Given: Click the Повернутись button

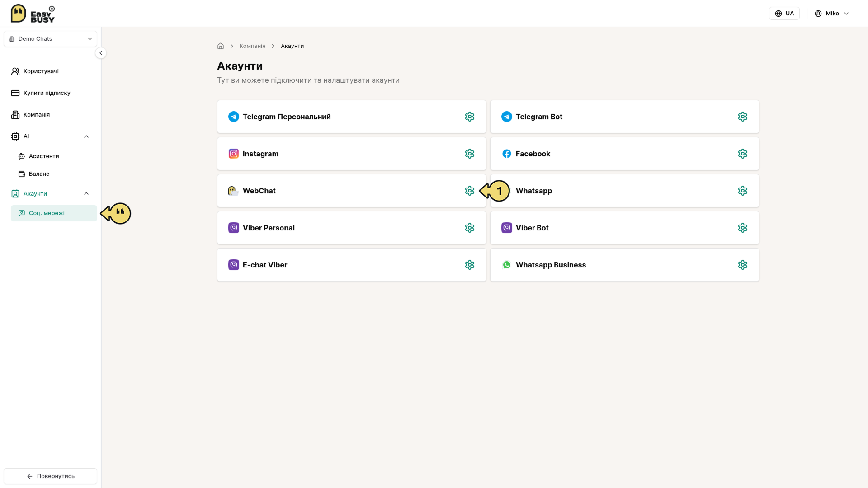Looking at the screenshot, I should click(50, 476).
